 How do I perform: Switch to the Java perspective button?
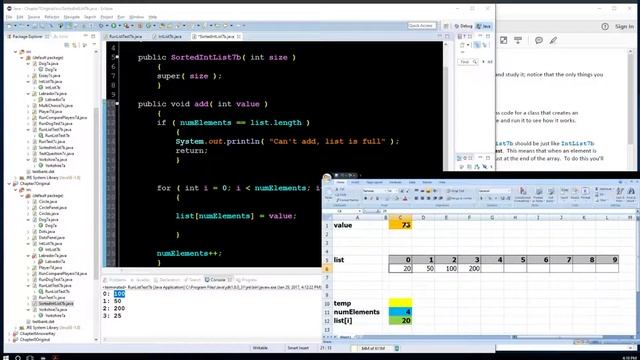[x=484, y=26]
